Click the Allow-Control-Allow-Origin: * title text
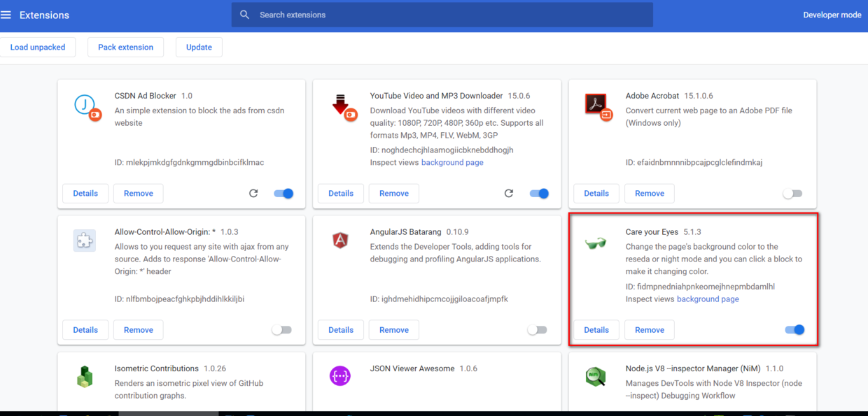868x416 pixels. pyautogui.click(x=165, y=232)
